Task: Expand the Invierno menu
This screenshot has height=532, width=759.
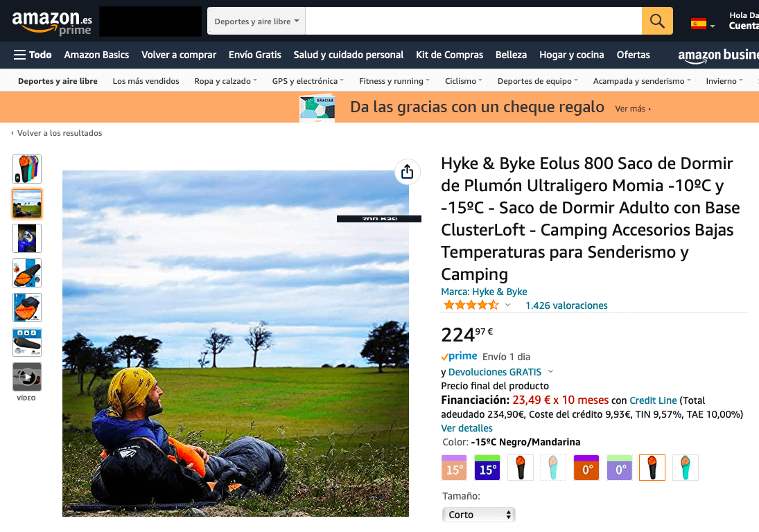Action: (x=724, y=81)
